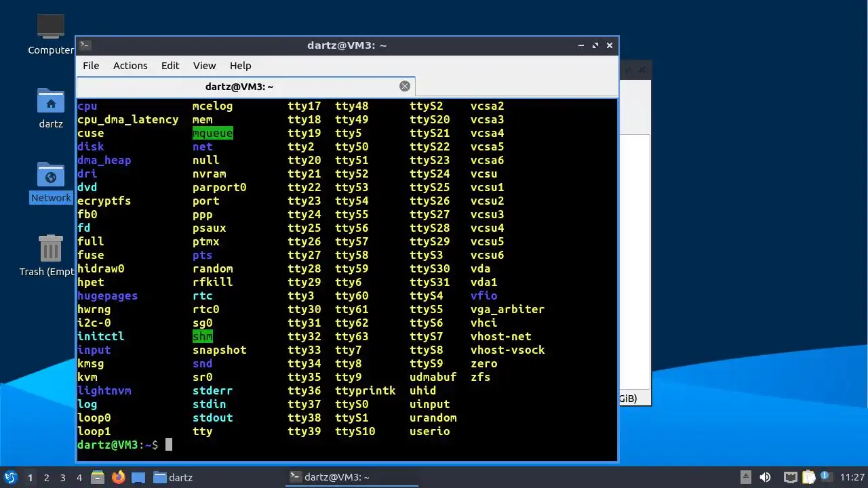The image size is (868, 488).
Task: Click the vhost-vsock entry
Action: (508, 350)
